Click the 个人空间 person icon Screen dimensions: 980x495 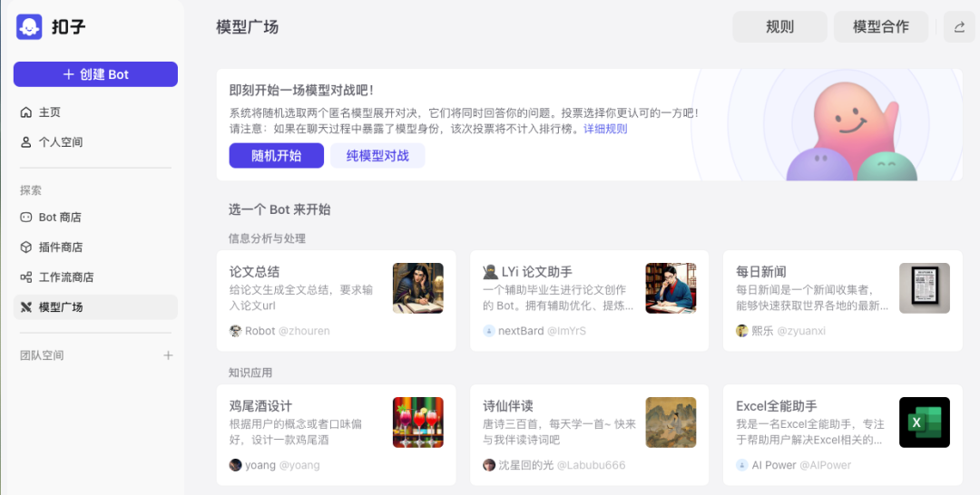tap(25, 142)
